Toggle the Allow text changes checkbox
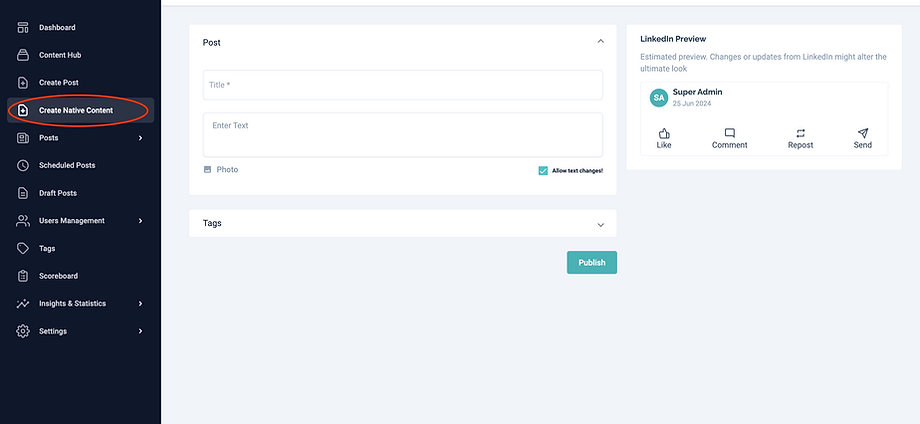 pyautogui.click(x=543, y=171)
